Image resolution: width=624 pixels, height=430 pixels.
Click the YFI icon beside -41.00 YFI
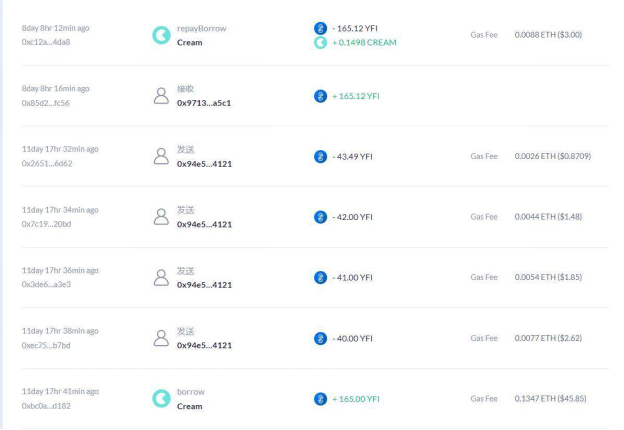pyautogui.click(x=320, y=278)
